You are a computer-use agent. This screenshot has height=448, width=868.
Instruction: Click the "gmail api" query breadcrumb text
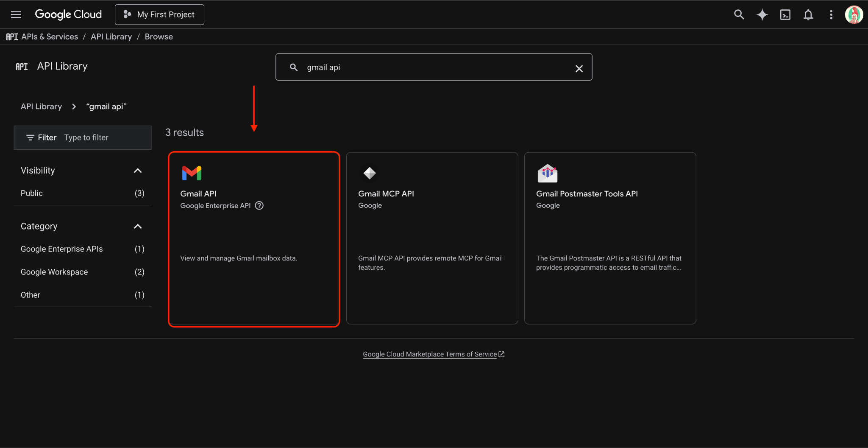pos(106,106)
